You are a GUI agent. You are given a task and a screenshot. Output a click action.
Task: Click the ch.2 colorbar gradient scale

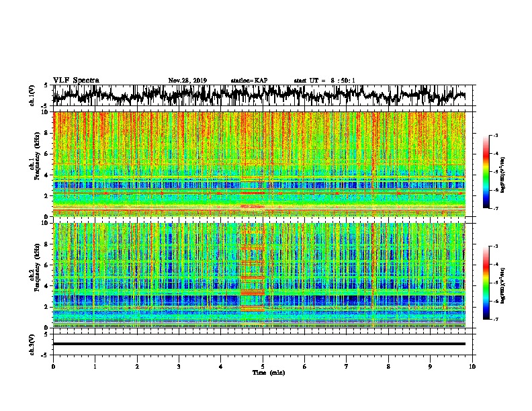486,283
